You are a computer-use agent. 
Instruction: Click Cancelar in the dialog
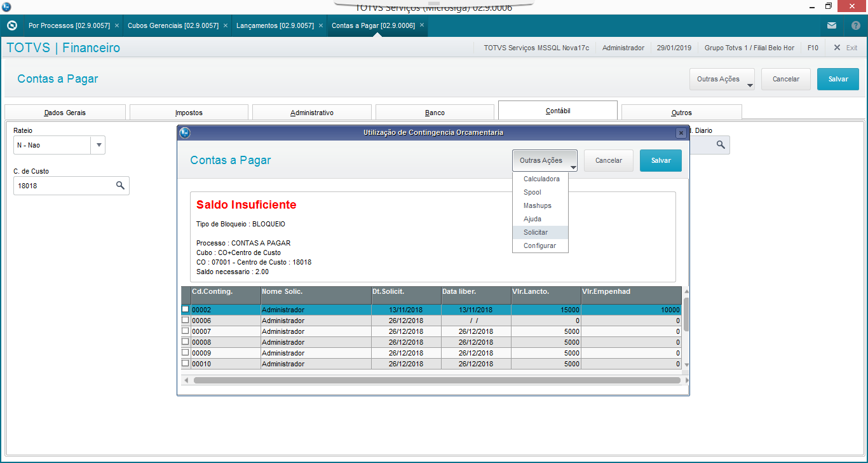click(609, 160)
